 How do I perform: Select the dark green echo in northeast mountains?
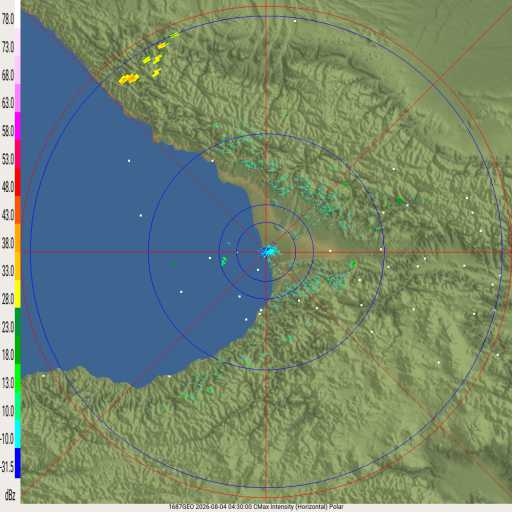click(399, 200)
